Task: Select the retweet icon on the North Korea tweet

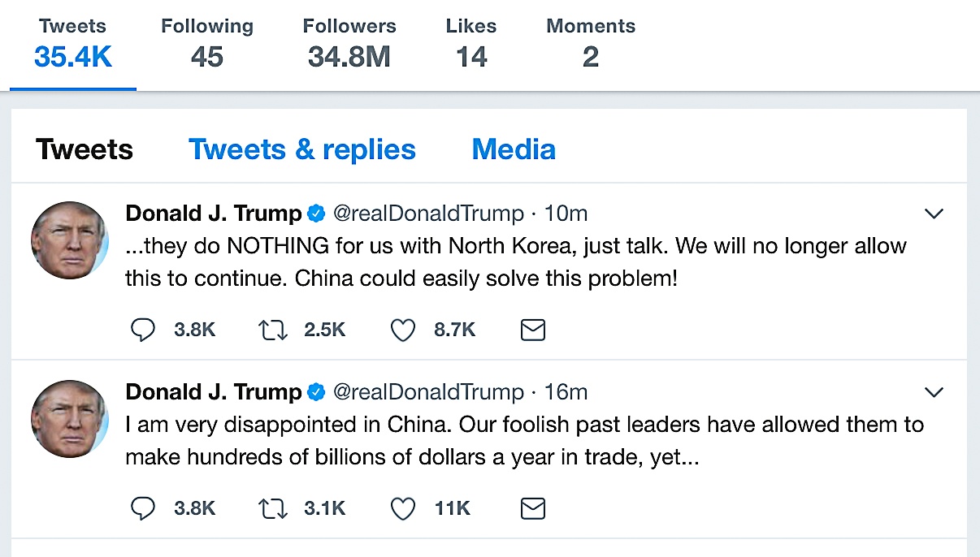Action: 273,330
